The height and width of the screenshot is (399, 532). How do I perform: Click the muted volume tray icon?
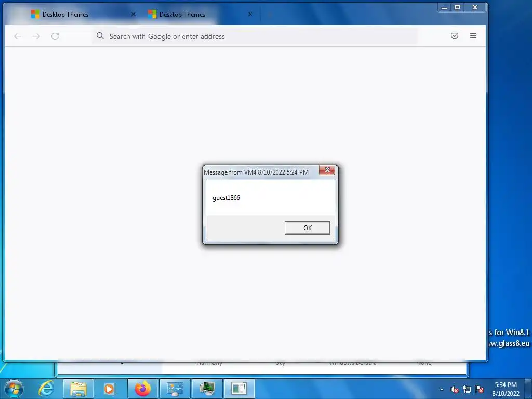455,390
